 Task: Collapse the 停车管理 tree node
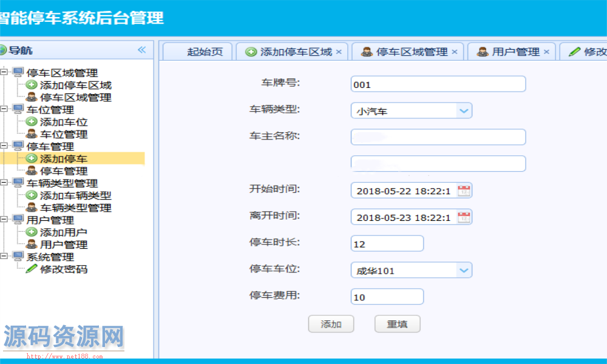point(4,146)
